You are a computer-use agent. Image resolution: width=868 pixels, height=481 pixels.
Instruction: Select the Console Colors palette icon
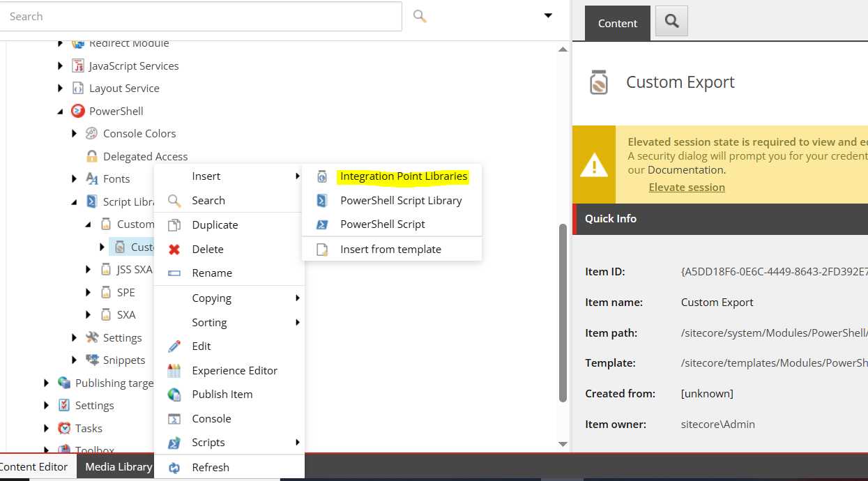pyautogui.click(x=92, y=133)
